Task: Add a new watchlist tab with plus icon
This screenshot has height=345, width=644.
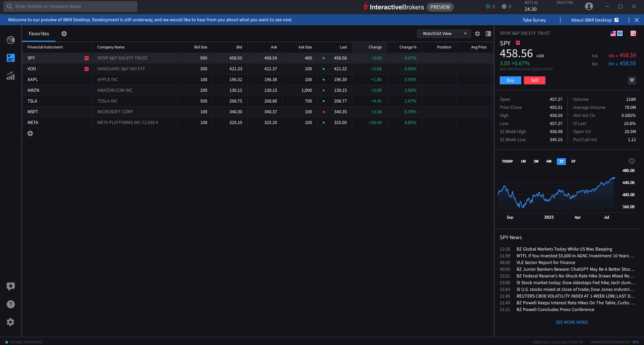Action: [x=64, y=34]
